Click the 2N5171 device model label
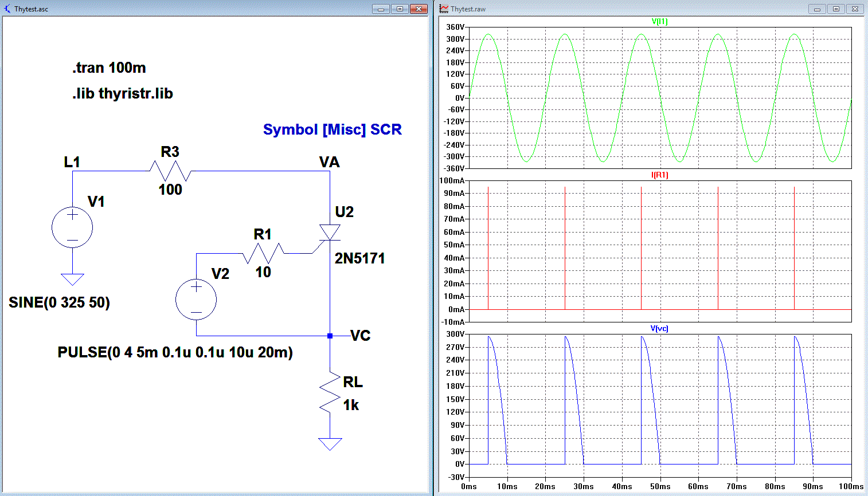Screen dimensions: 868x496 click(x=359, y=258)
